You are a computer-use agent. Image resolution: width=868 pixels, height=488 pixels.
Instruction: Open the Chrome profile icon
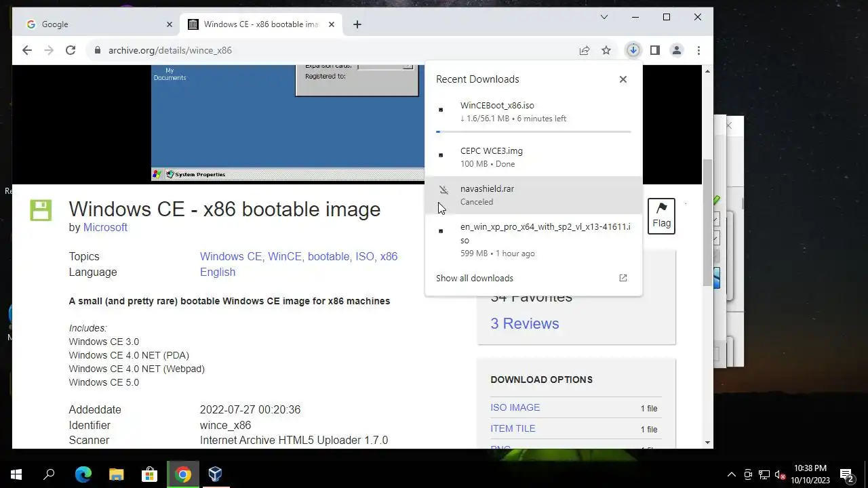676,50
